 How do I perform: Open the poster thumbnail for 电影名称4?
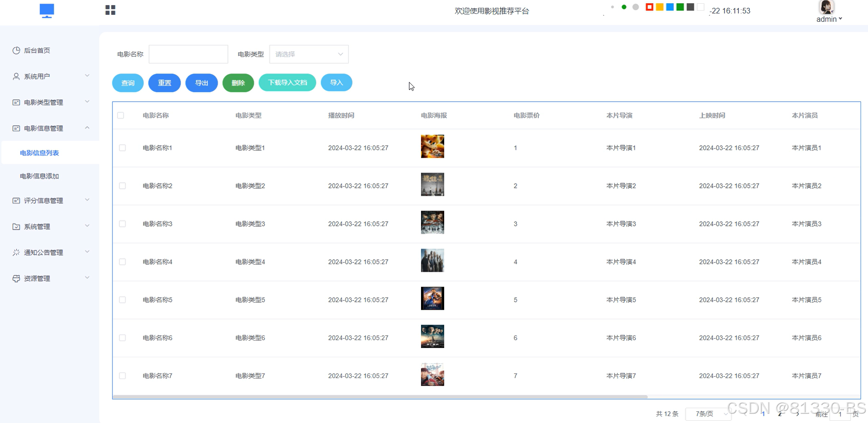432,260
